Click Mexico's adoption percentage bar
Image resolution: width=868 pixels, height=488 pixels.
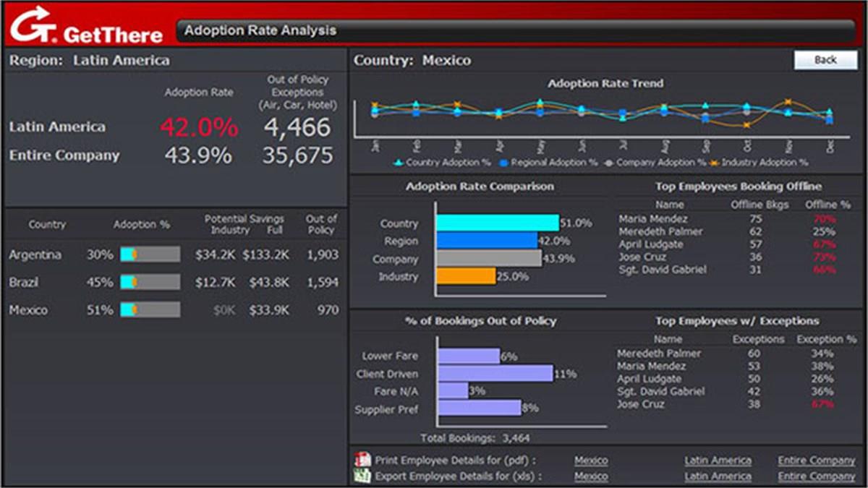coord(150,310)
